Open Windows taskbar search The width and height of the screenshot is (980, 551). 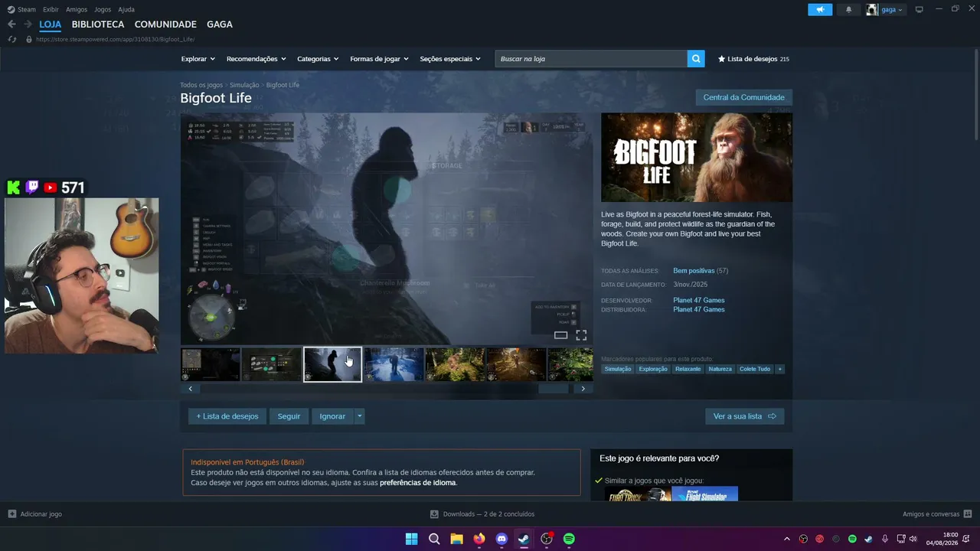point(434,539)
